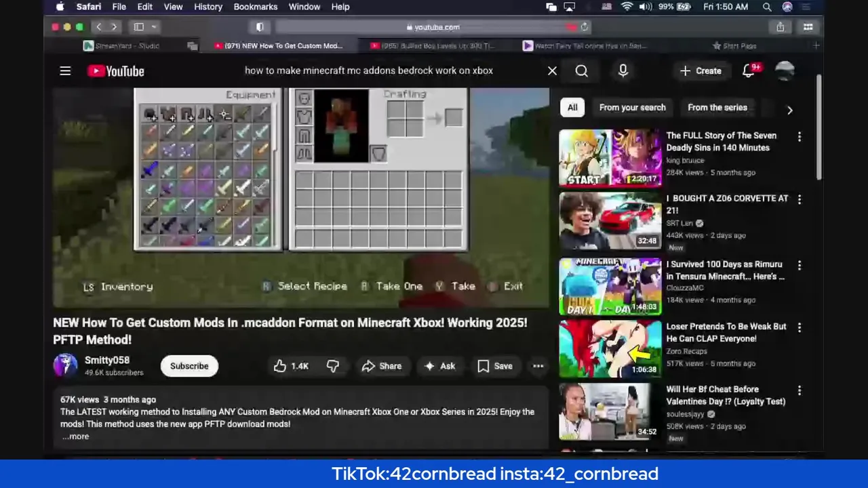Click the Safari address bar showing youtube.com
Screen dimensions: 868x488
click(434, 27)
